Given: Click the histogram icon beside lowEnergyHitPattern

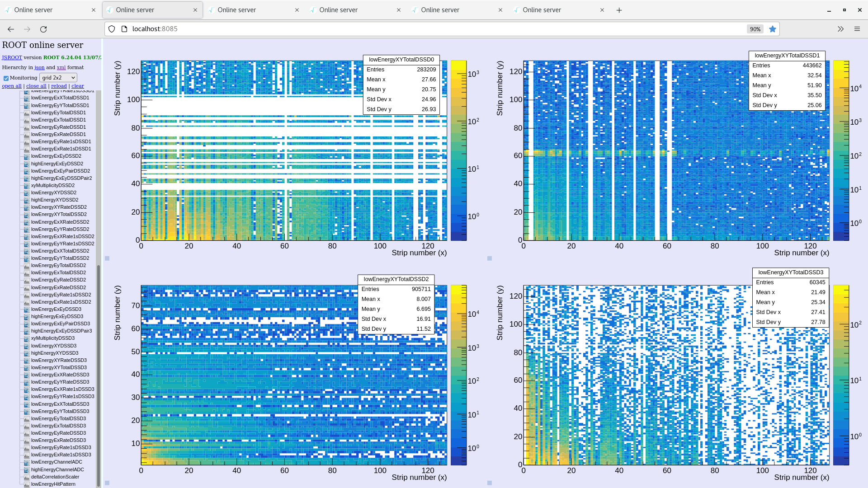Looking at the screenshot, I should pos(26,484).
